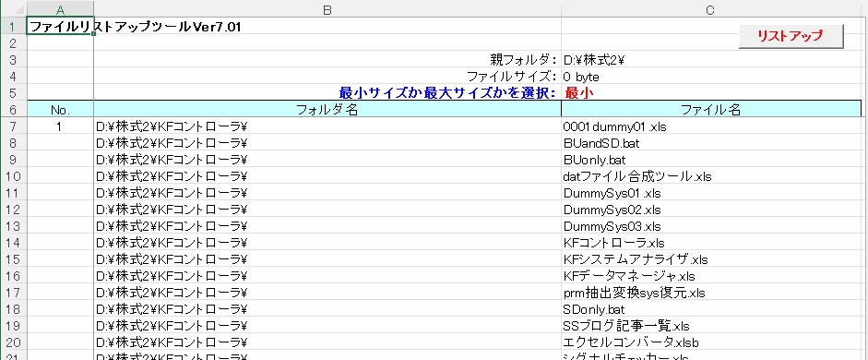
Task: Click the No. table header
Action: pos(60,109)
